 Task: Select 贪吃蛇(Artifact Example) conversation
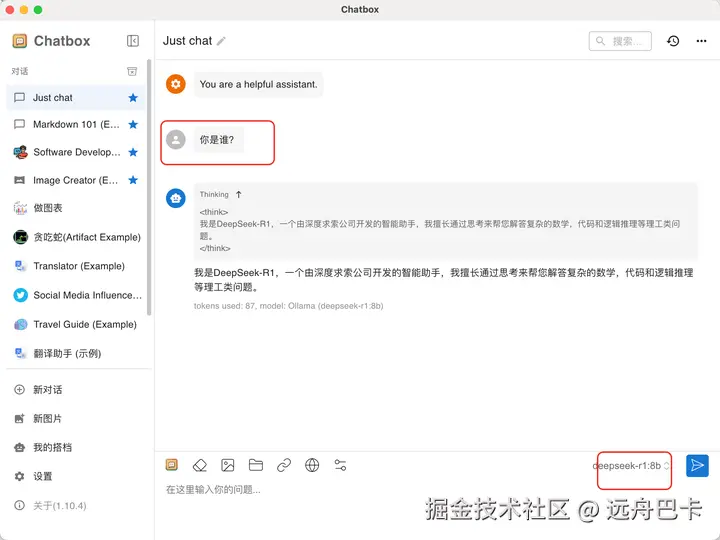point(76,237)
